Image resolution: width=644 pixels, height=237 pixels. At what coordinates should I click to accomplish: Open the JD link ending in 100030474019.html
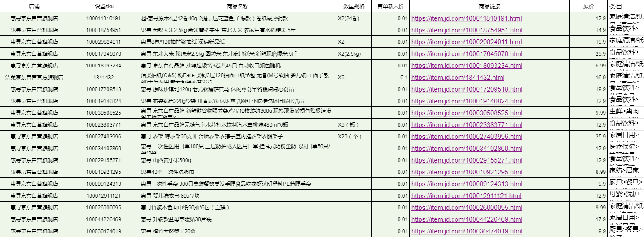tap(466, 231)
